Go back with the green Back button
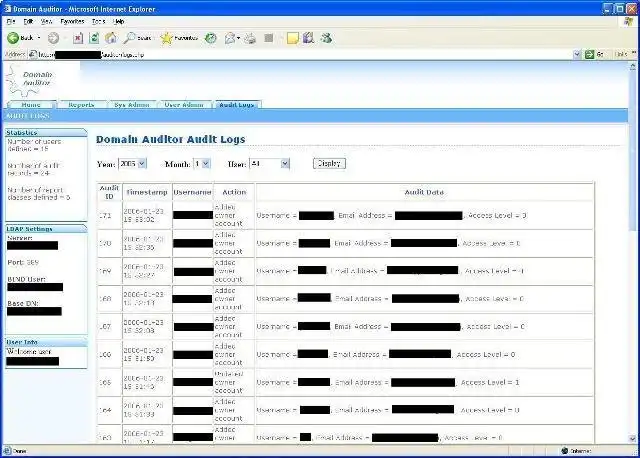The width and height of the screenshot is (640, 458). click(20, 38)
